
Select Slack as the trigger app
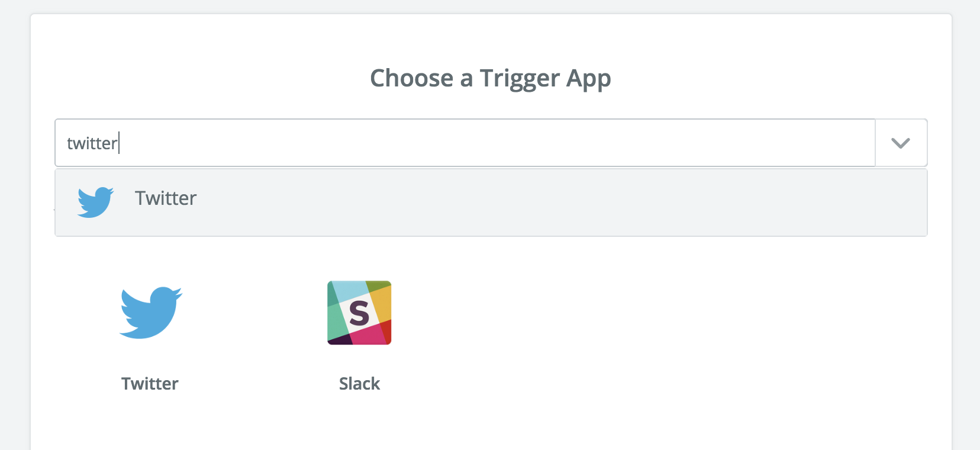[359, 335]
